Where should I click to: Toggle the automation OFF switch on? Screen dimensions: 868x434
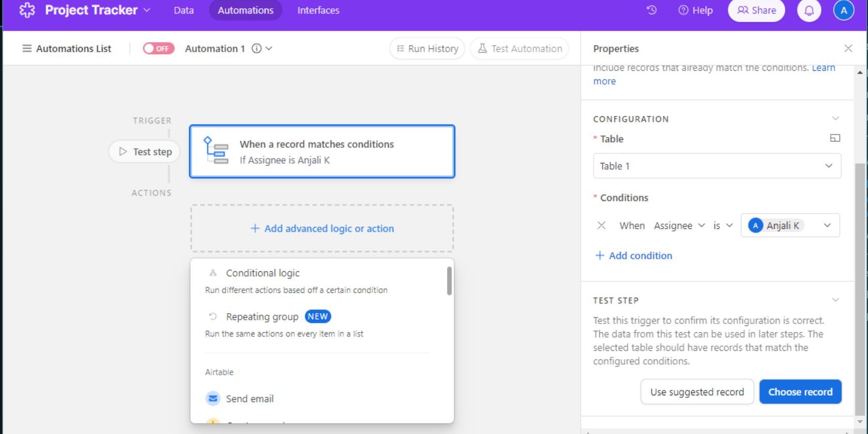click(158, 48)
